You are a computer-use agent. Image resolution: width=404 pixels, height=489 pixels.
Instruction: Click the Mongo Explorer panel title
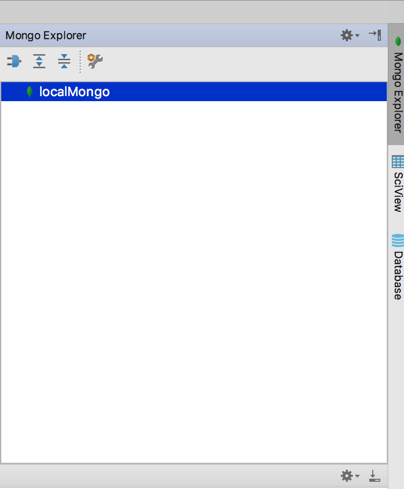pyautogui.click(x=46, y=35)
